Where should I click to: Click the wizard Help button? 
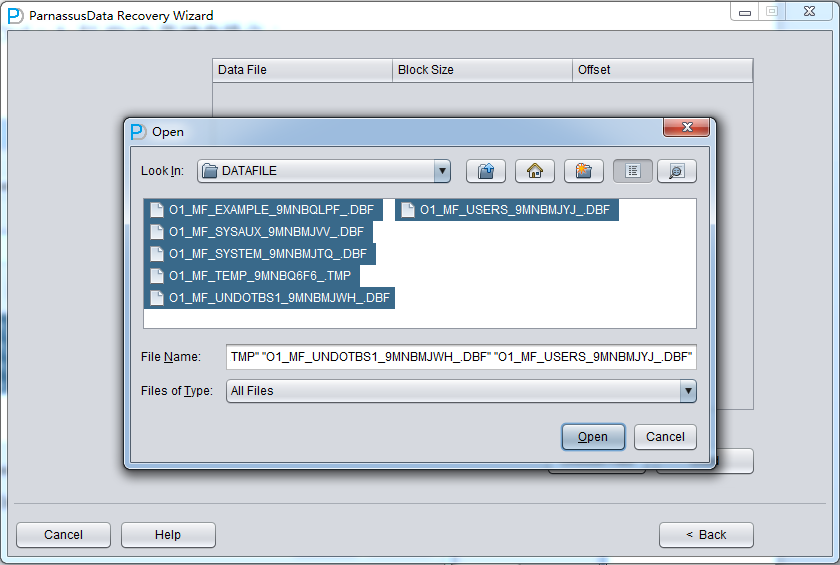tap(168, 535)
